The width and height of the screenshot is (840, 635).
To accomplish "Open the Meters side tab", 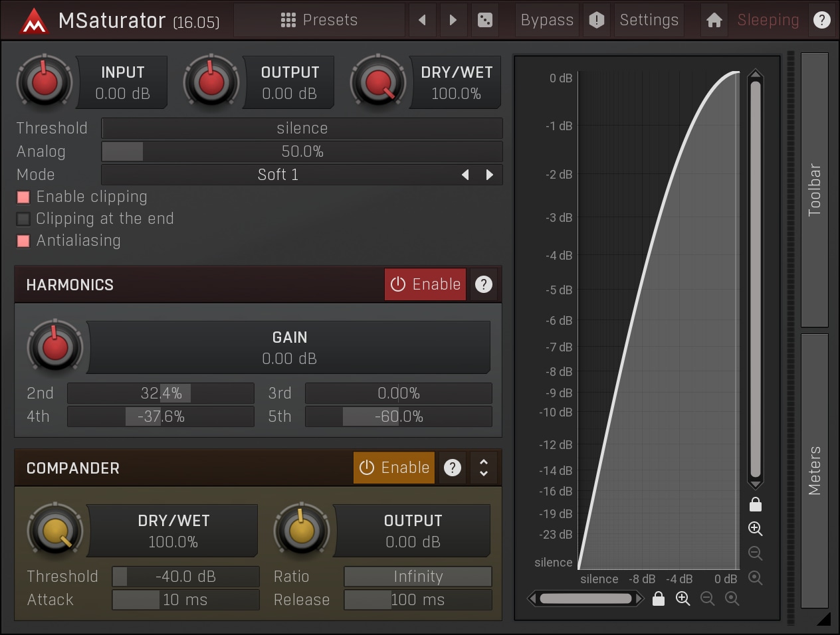I will (815, 471).
